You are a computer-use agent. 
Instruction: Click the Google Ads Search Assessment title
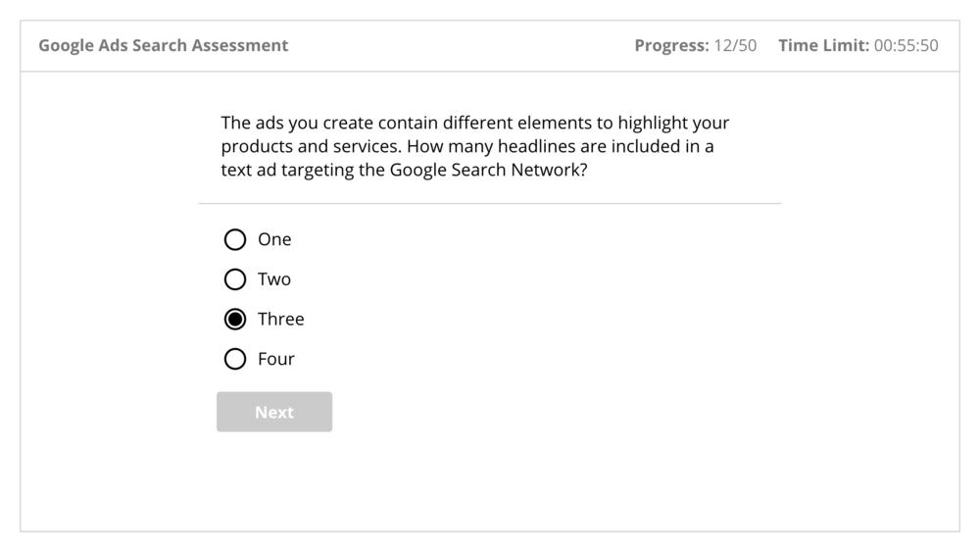click(163, 45)
